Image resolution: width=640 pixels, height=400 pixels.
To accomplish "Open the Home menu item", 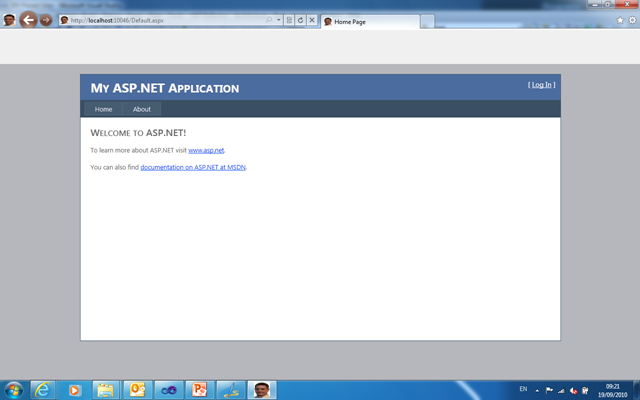I will [x=103, y=109].
